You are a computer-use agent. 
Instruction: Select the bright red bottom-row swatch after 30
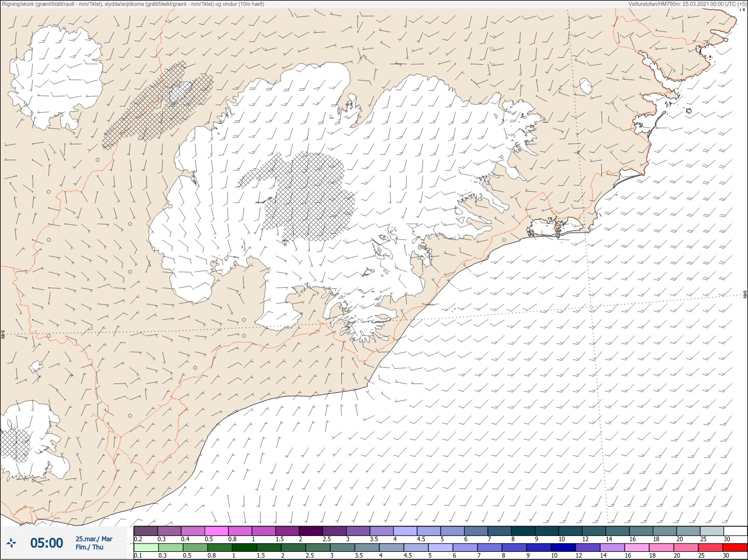pyautogui.click(x=735, y=548)
